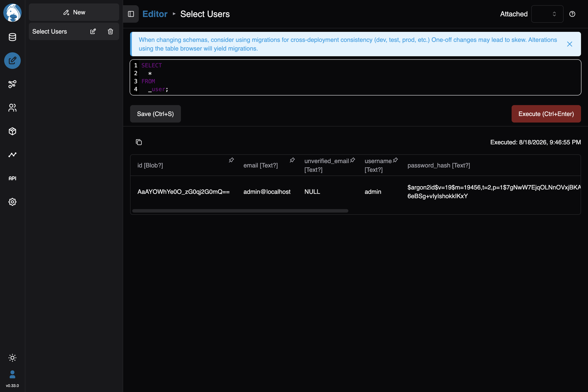Click the admin username cell

pos(373,192)
